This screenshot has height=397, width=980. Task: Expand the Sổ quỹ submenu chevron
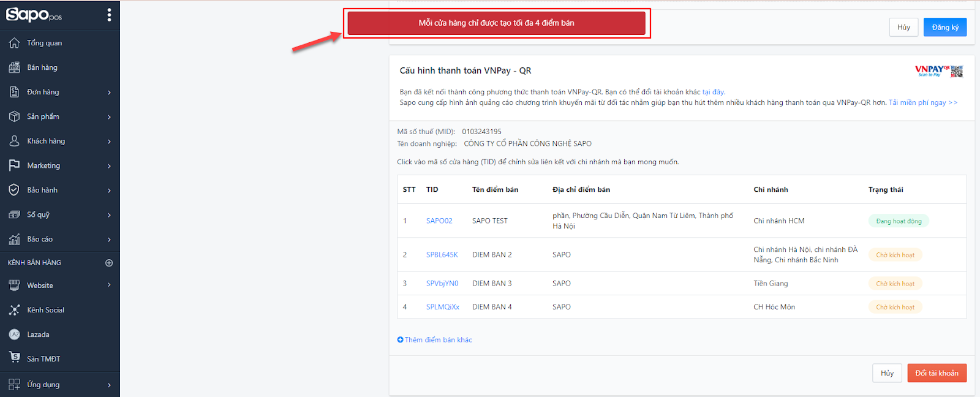click(x=110, y=215)
